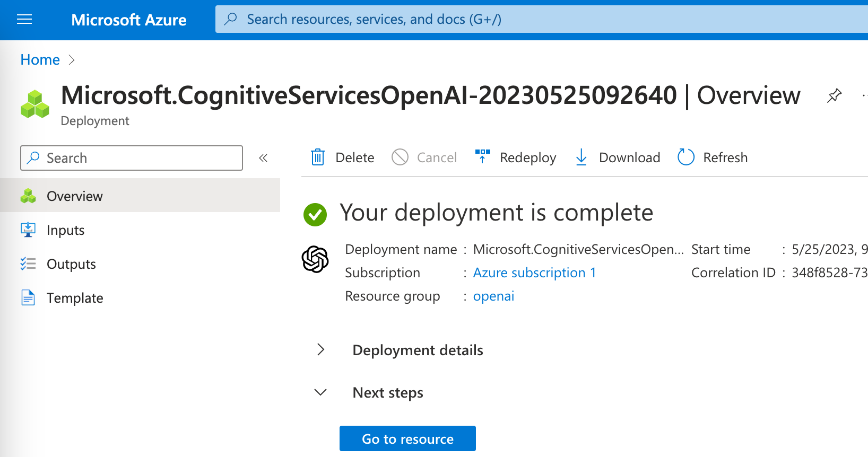The image size is (868, 457).
Task: Click the deployment title heading text
Action: (x=430, y=95)
